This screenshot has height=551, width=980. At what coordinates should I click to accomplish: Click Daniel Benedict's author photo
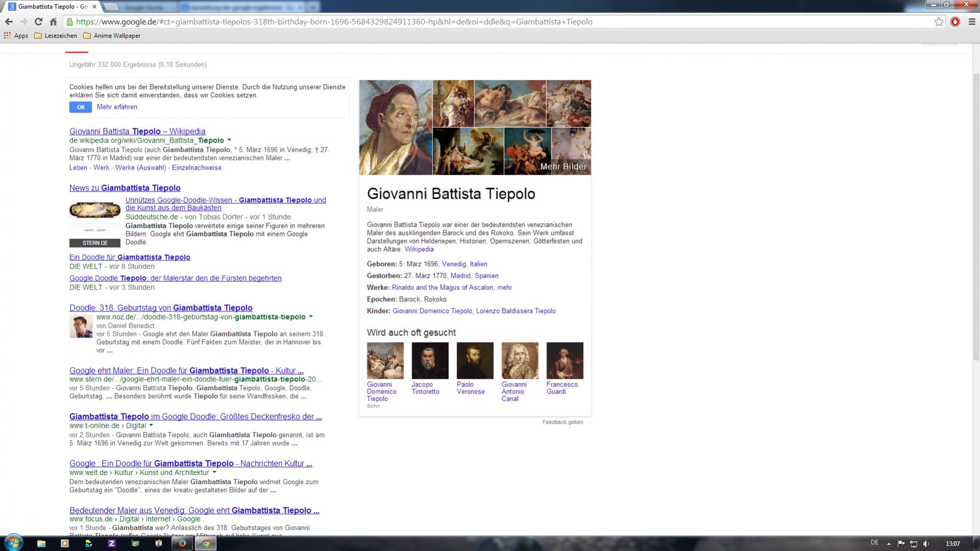point(81,326)
